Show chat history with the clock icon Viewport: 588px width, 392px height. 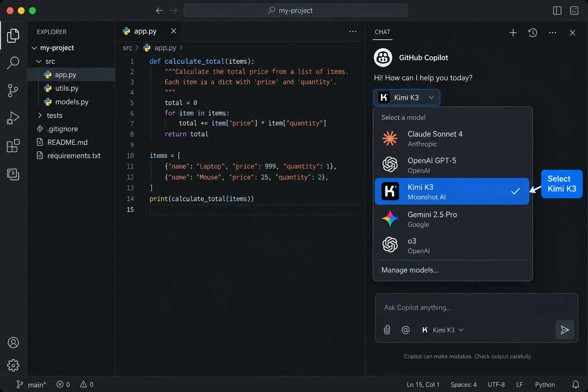click(x=533, y=33)
